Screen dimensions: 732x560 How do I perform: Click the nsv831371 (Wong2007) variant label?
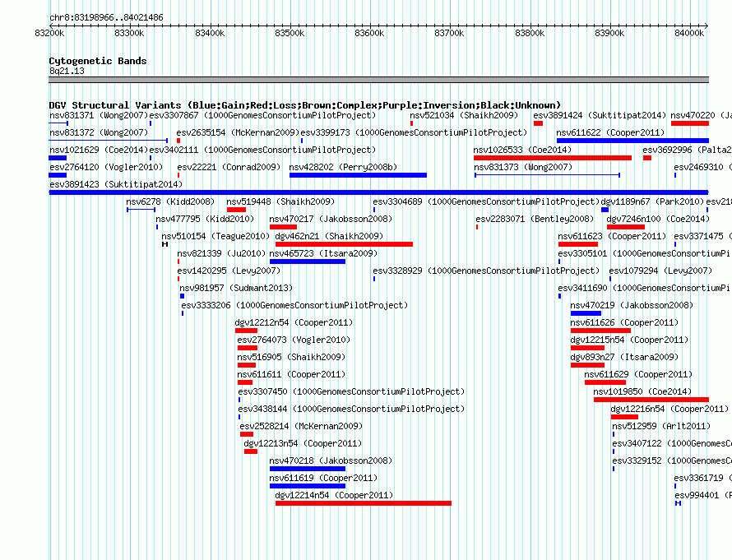click(99, 115)
